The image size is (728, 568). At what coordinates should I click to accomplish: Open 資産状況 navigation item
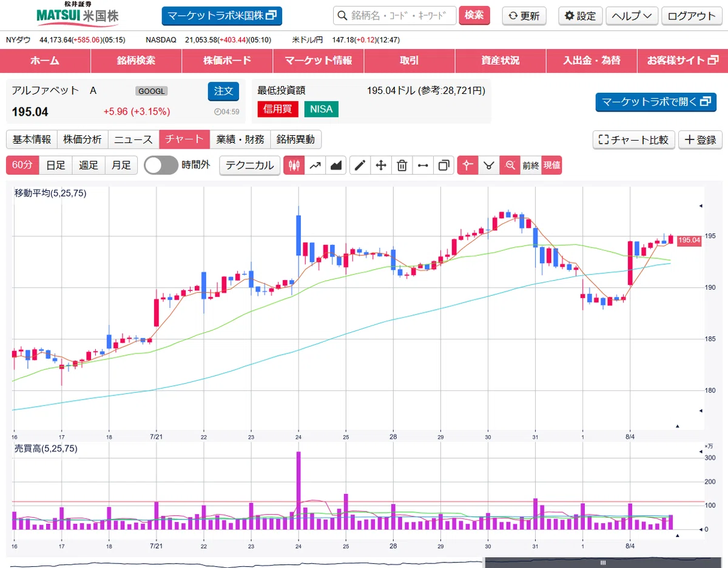pyautogui.click(x=500, y=61)
